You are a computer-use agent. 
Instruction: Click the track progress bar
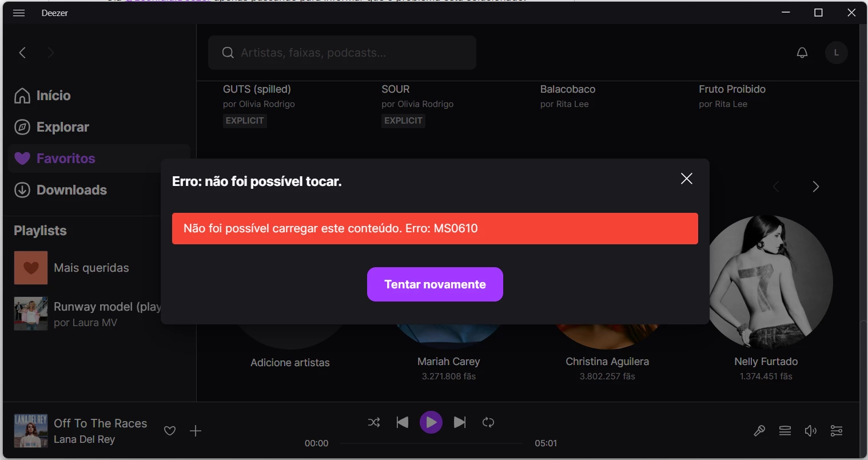431,443
